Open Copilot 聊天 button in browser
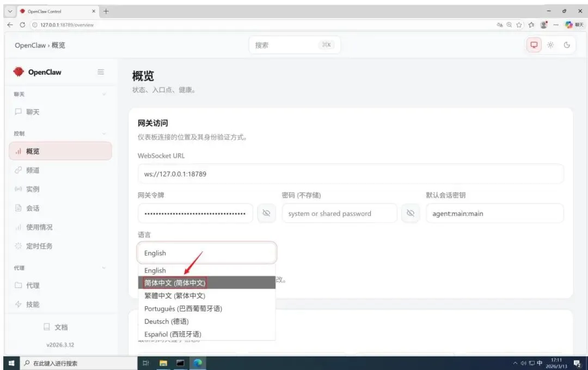The width and height of the screenshot is (588, 370). tap(574, 25)
